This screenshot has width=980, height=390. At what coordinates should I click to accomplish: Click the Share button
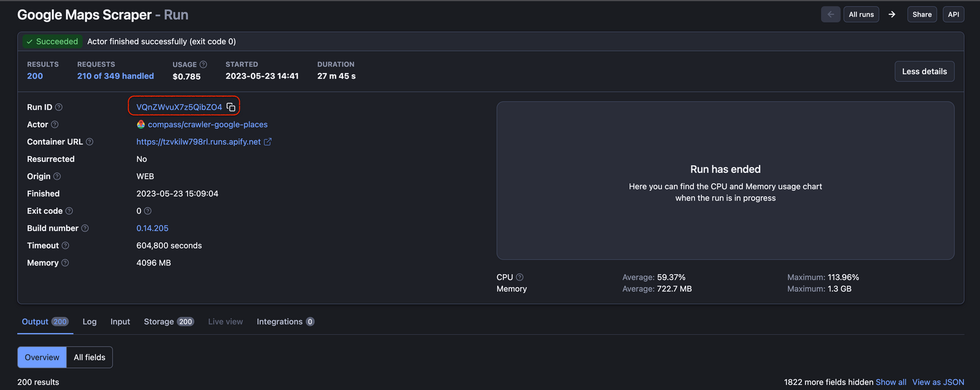coord(922,15)
